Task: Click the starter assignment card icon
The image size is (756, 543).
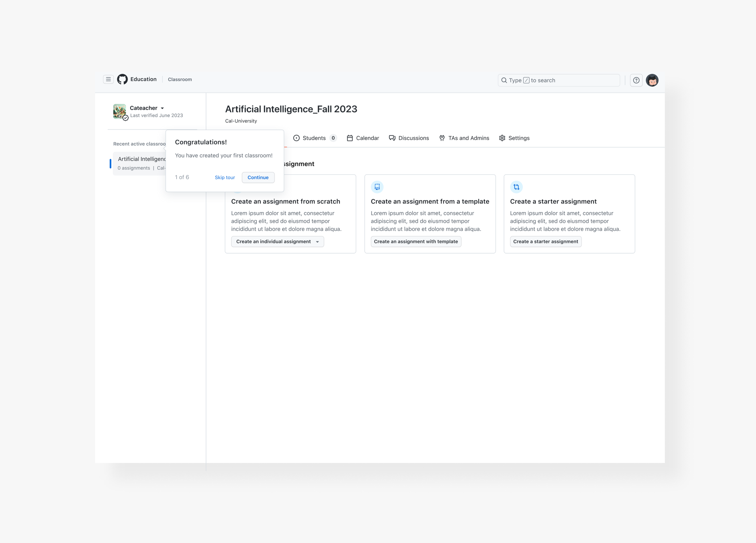Action: click(516, 187)
